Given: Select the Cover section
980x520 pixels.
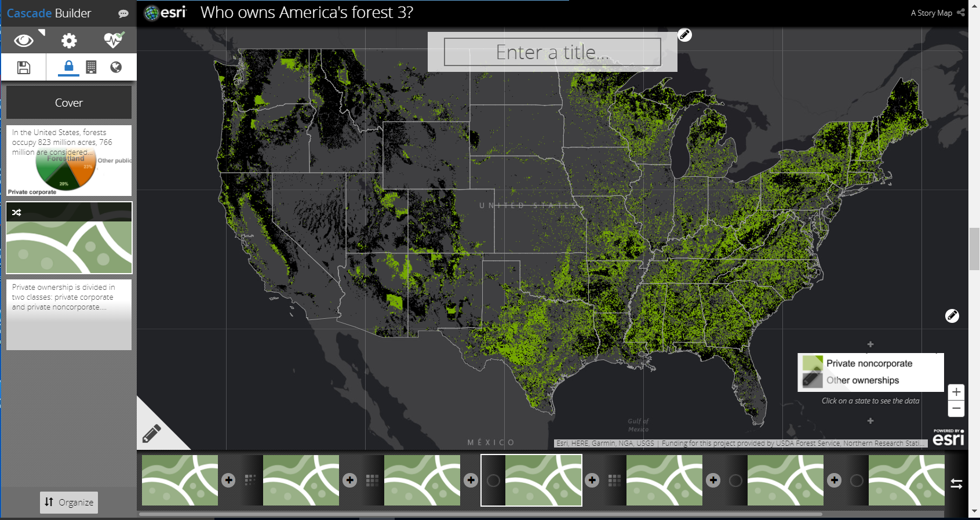Looking at the screenshot, I should click(x=69, y=103).
